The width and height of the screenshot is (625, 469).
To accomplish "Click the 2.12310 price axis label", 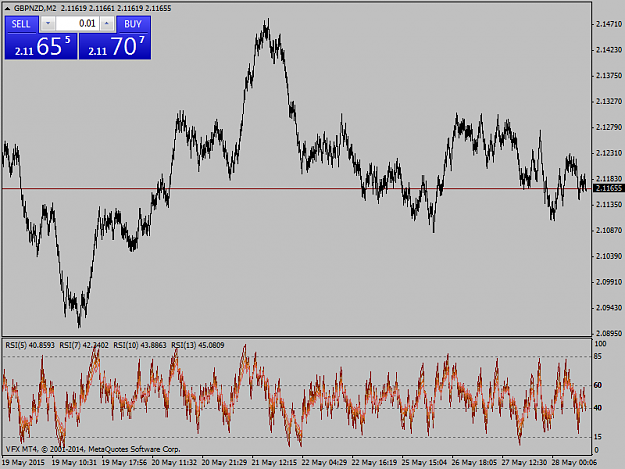I will click(609, 153).
